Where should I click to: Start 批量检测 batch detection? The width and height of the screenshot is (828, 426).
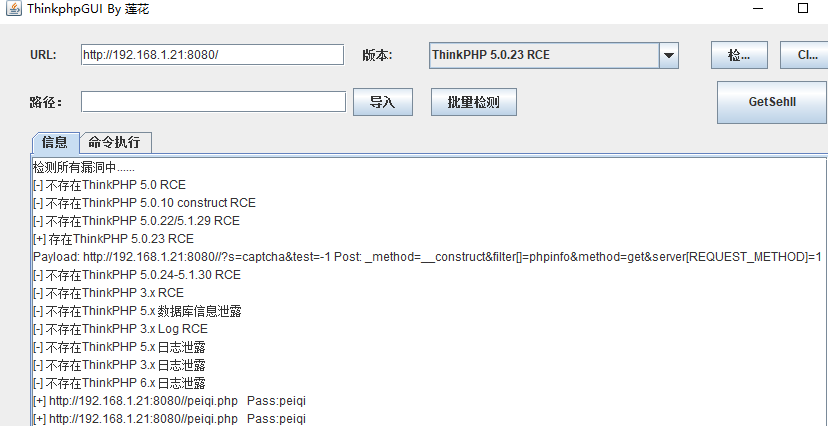point(474,102)
